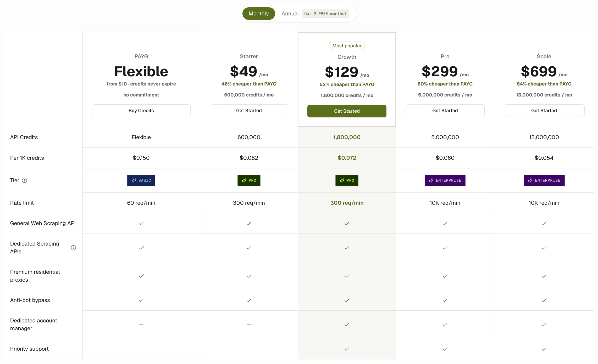This screenshot has width=598, height=364.
Task: Click Scale checkmark for Anti-bot bypass
Action: click(x=544, y=300)
